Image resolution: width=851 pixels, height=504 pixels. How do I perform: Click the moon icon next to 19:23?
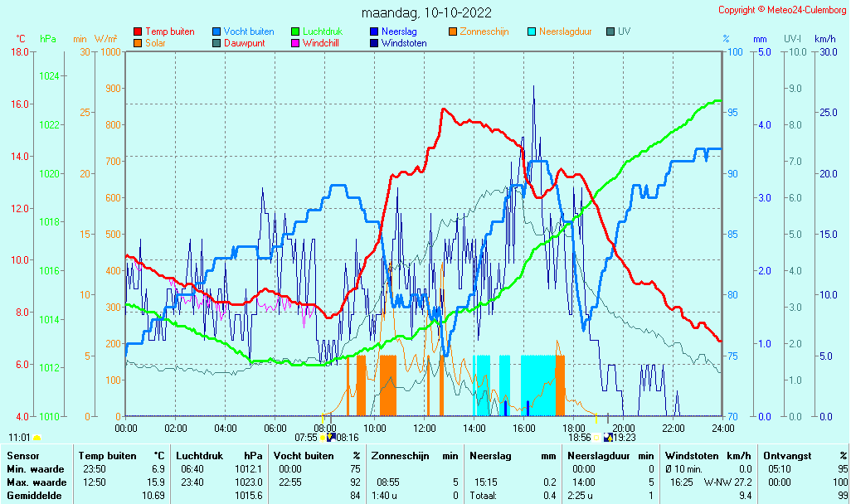pyautogui.click(x=608, y=438)
